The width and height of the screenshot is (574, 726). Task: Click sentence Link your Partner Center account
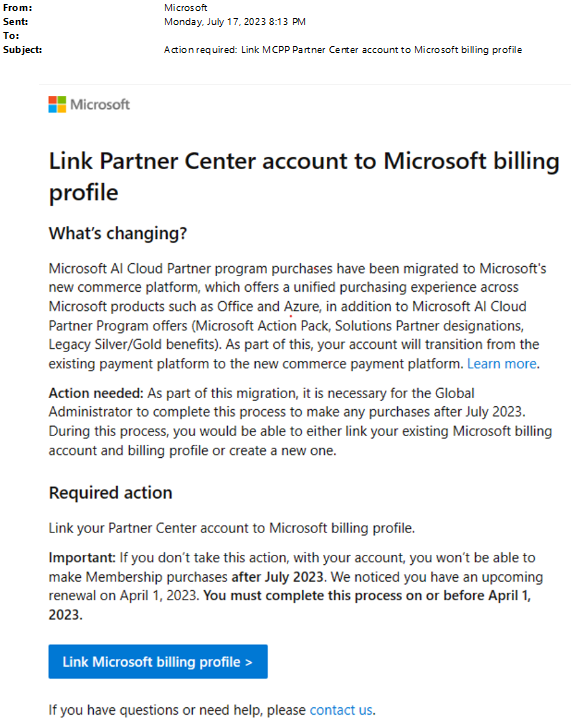coord(232,528)
